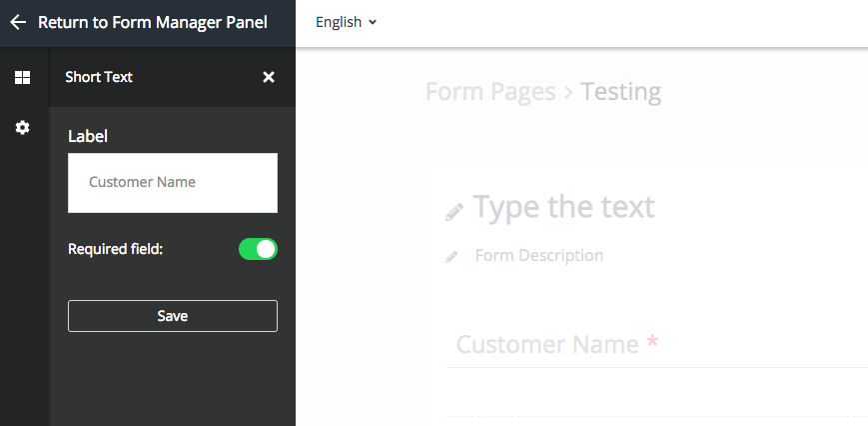Open the settings gear in sidebar
The width and height of the screenshot is (868, 426).
coord(22,128)
